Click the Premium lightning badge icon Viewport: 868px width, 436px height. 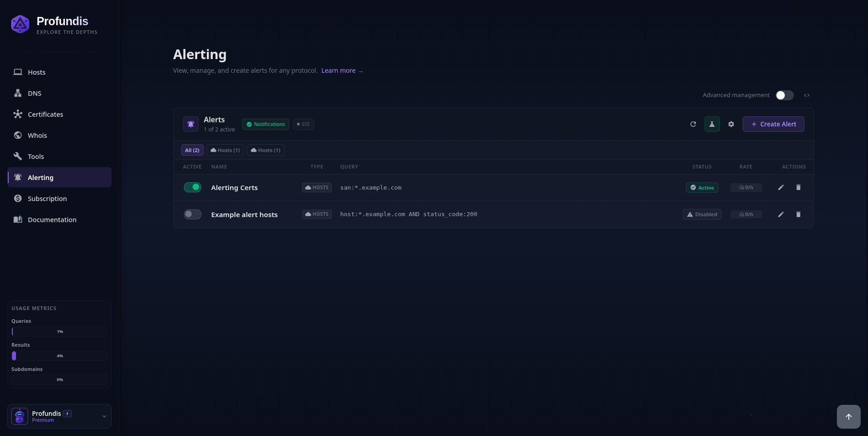coord(67,414)
